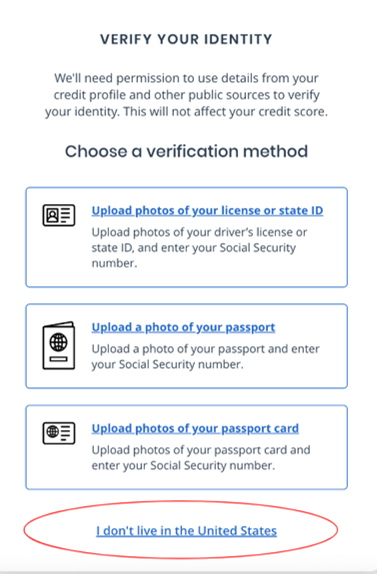The width and height of the screenshot is (377, 574).
Task: Open 'Upload photos of your passport card' link
Action: pyautogui.click(x=195, y=428)
